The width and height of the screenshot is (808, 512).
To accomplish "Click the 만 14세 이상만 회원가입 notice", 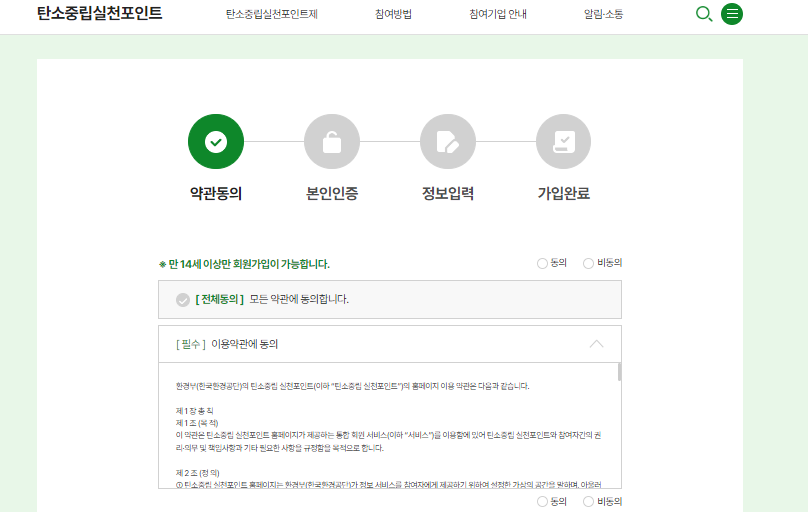I will [244, 264].
